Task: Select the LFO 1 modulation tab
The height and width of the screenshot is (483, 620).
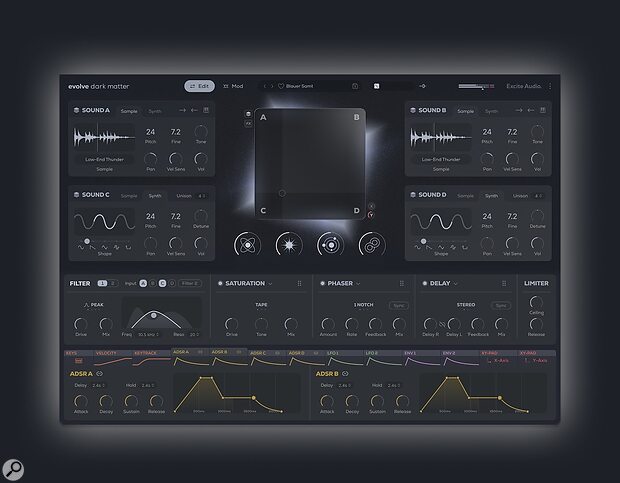Action: coord(344,358)
